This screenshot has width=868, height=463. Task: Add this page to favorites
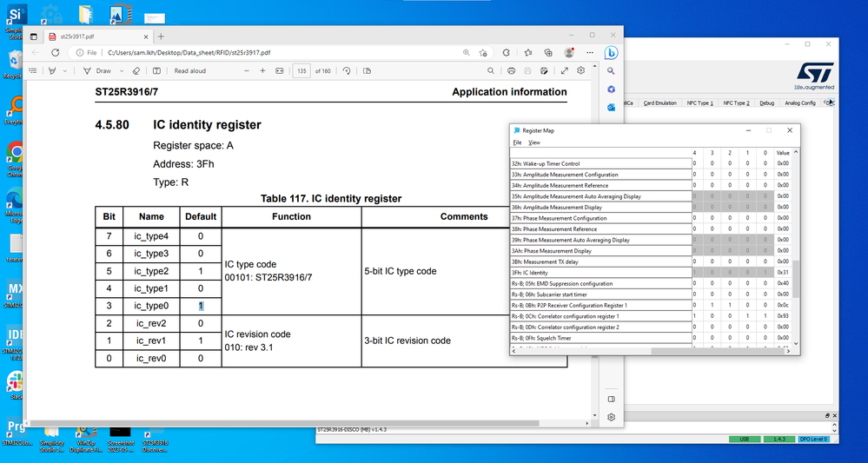coord(483,52)
